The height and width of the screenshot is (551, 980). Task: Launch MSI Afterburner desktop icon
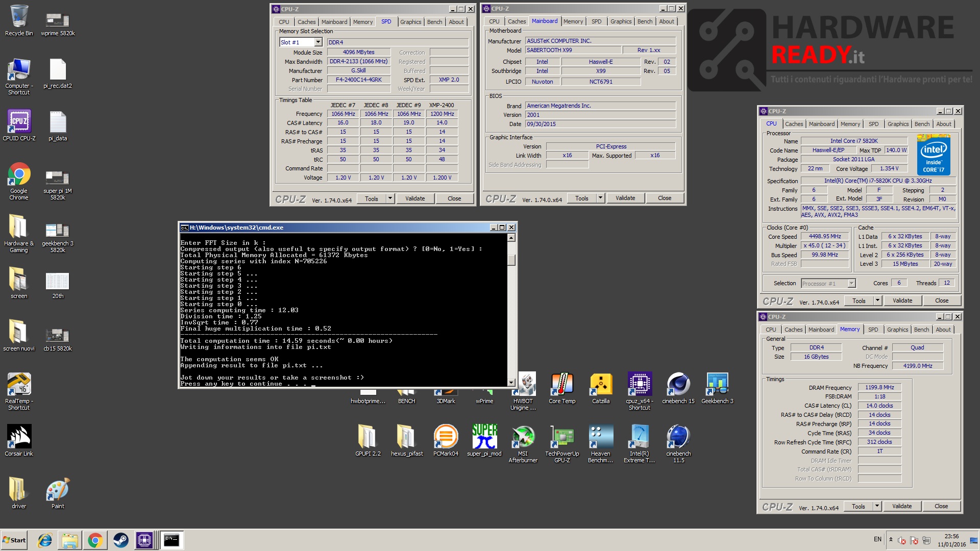523,444
